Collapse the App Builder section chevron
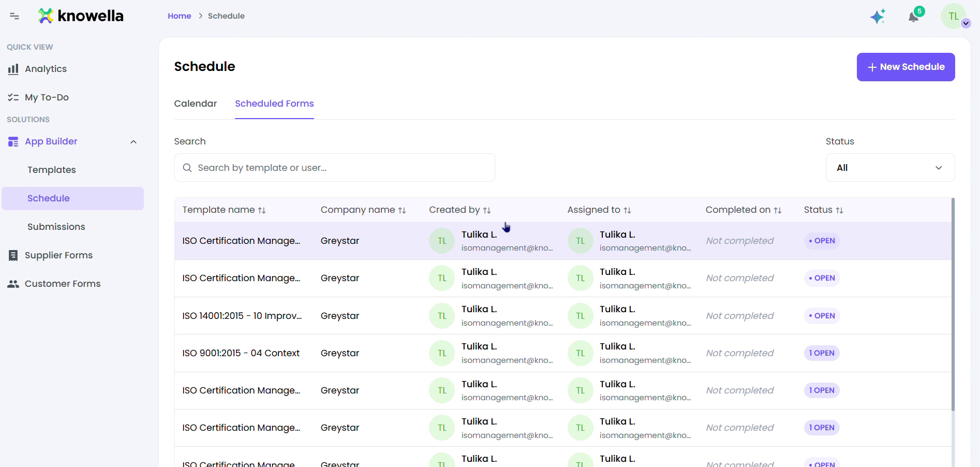 [x=133, y=142]
